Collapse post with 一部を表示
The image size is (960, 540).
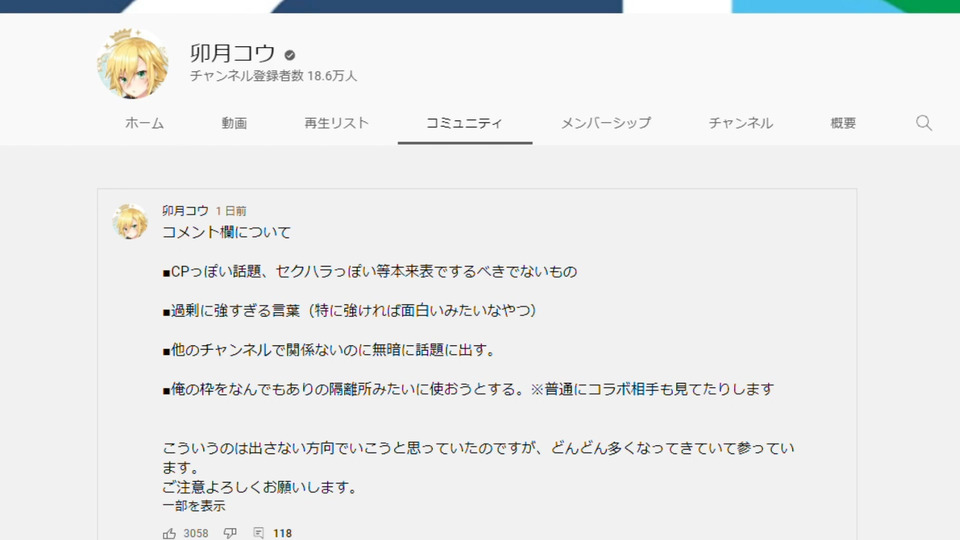[x=193, y=506]
